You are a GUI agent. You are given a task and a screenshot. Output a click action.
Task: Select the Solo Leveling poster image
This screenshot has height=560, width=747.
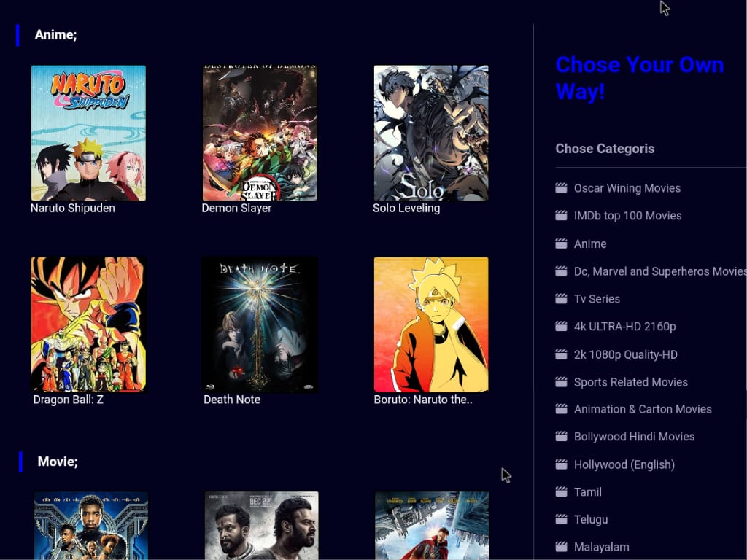(x=431, y=133)
